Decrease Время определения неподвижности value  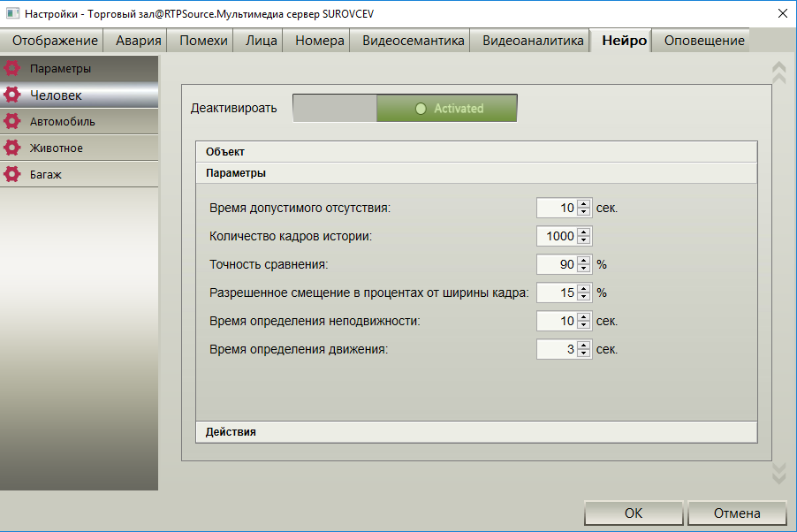click(583, 325)
